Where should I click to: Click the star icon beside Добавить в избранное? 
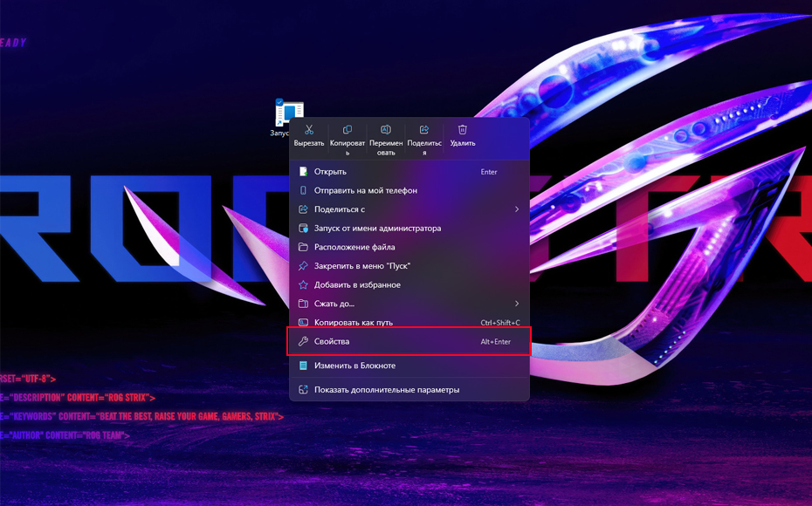[304, 284]
